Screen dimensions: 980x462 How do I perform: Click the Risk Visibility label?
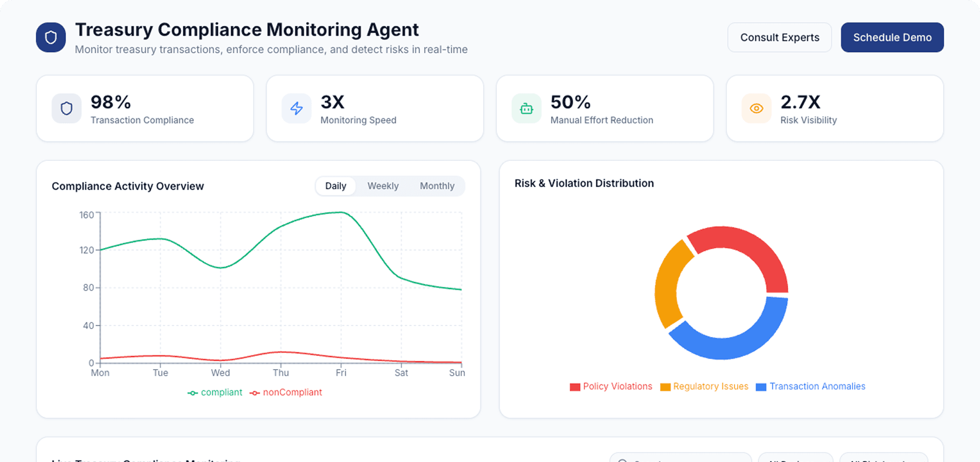pos(808,120)
